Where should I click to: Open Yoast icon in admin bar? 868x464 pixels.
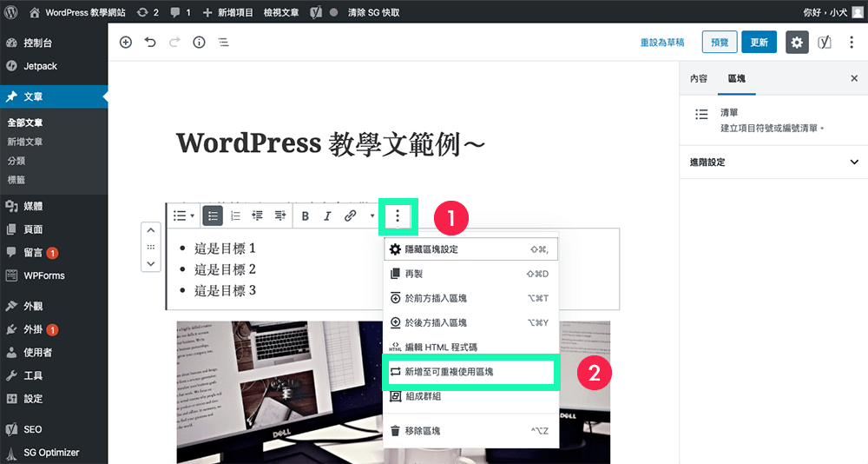316,12
